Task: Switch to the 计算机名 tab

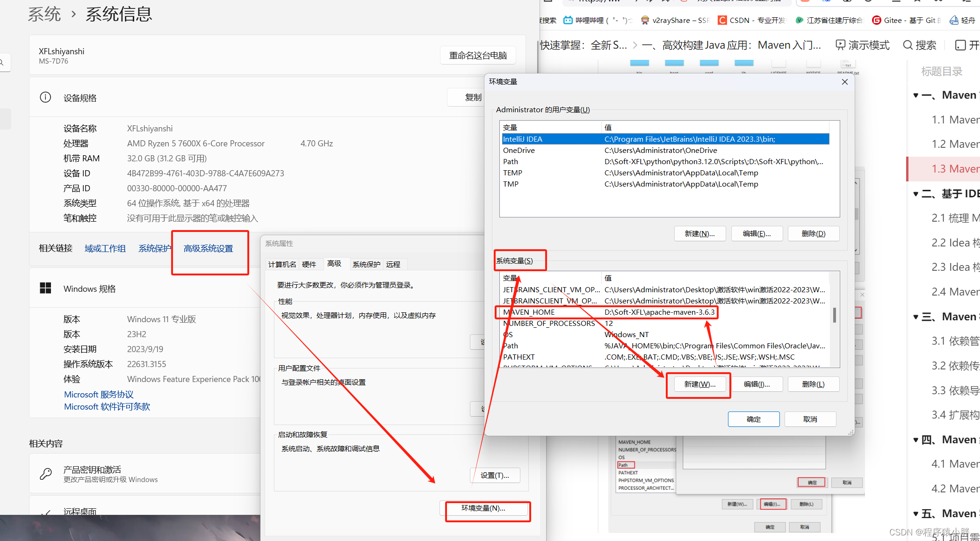Action: 282,264
